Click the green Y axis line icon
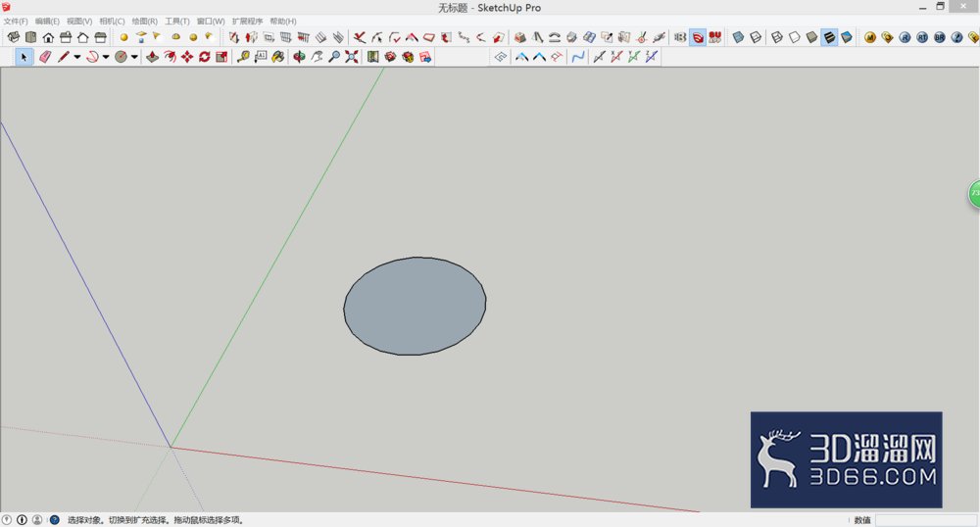 tap(634, 57)
